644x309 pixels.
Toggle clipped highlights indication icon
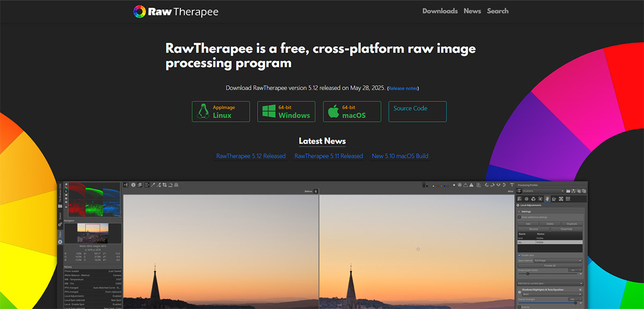471,185
